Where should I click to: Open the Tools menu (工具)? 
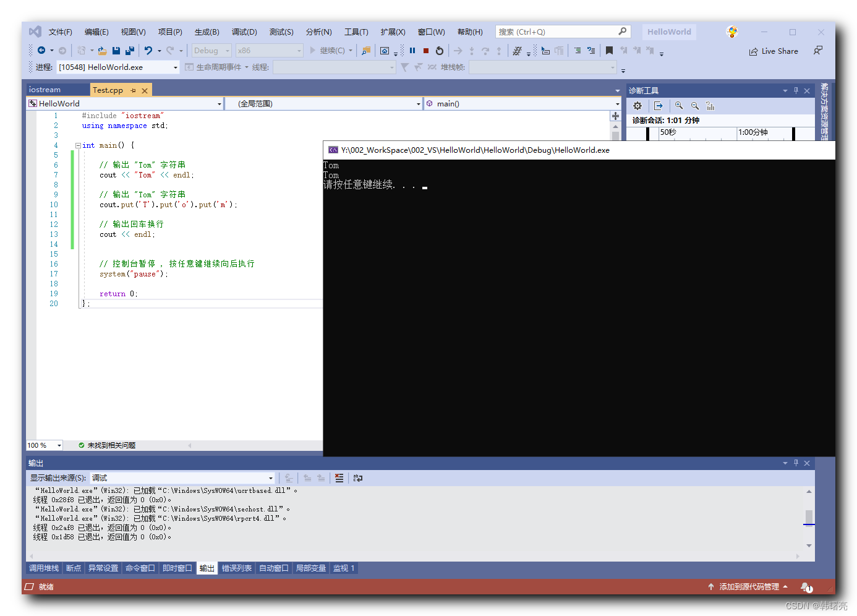pyautogui.click(x=356, y=32)
